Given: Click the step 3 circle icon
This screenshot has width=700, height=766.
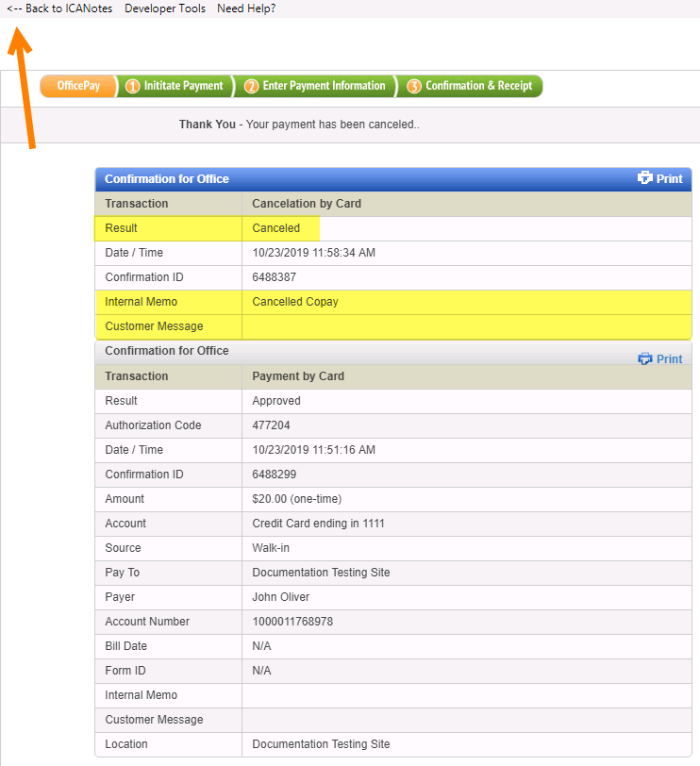Looking at the screenshot, I should pos(414,86).
